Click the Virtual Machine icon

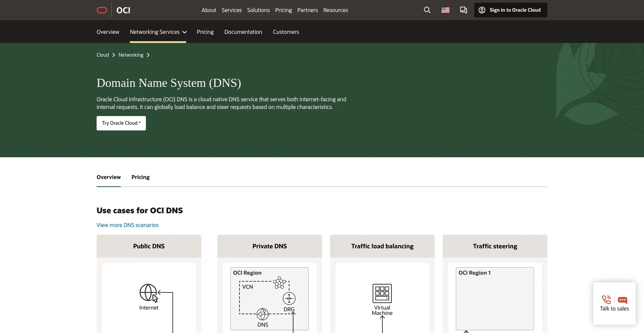pos(382,293)
